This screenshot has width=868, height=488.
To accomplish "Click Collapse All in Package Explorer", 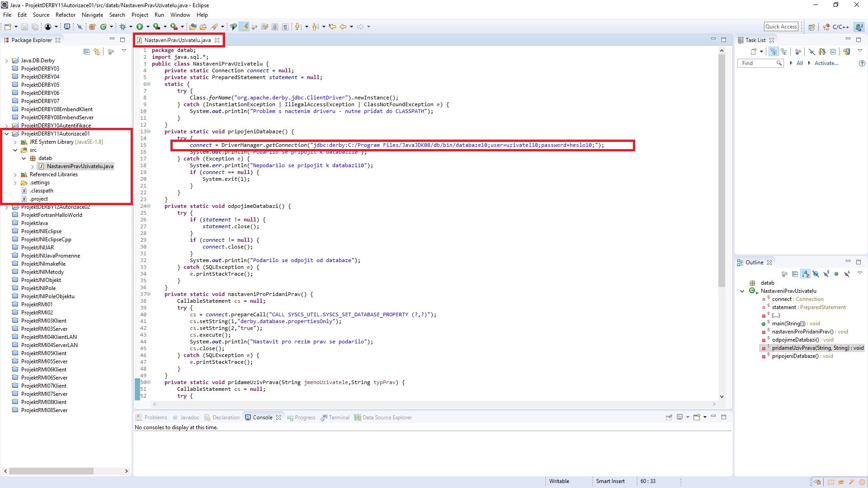I will (x=86, y=52).
